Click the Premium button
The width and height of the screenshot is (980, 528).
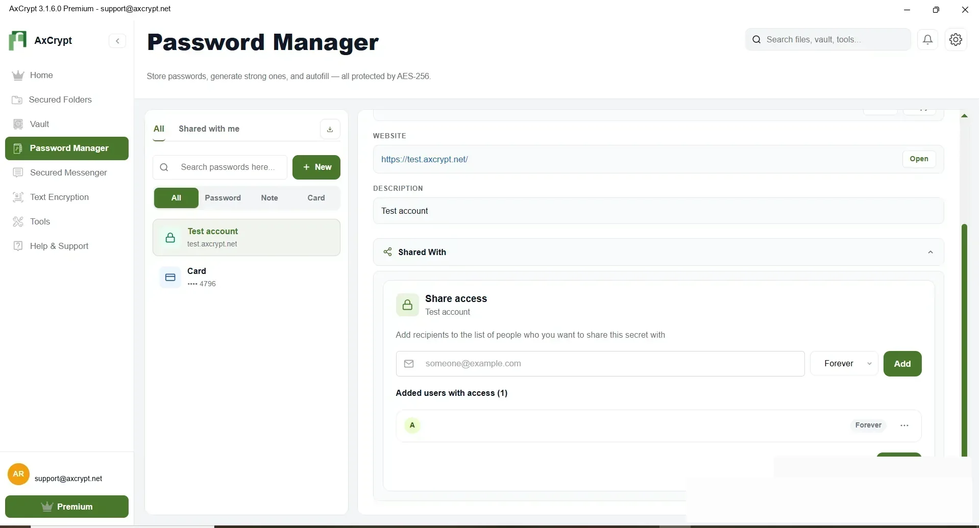67,507
